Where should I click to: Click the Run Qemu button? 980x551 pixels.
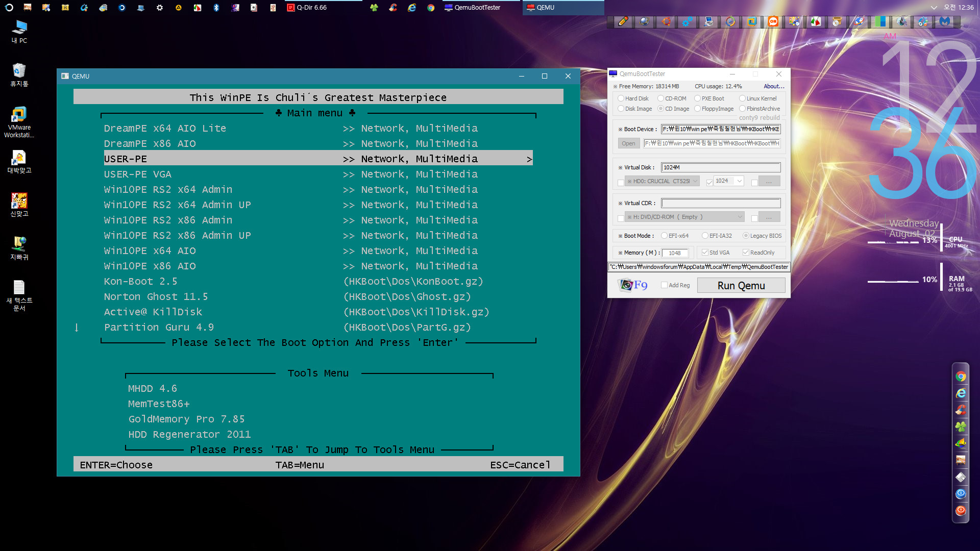click(x=741, y=286)
